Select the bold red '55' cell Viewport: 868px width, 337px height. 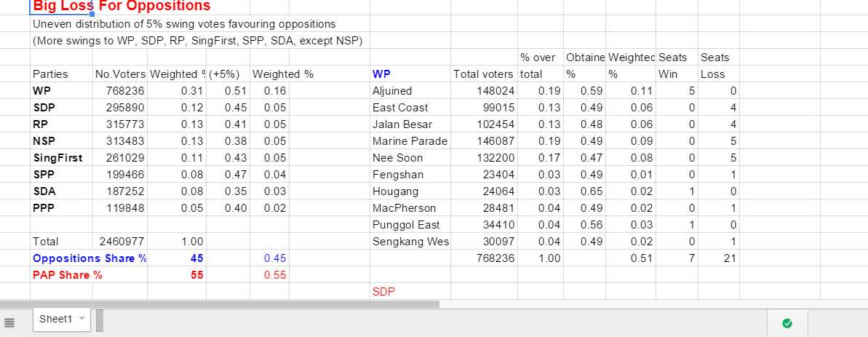pos(177,275)
